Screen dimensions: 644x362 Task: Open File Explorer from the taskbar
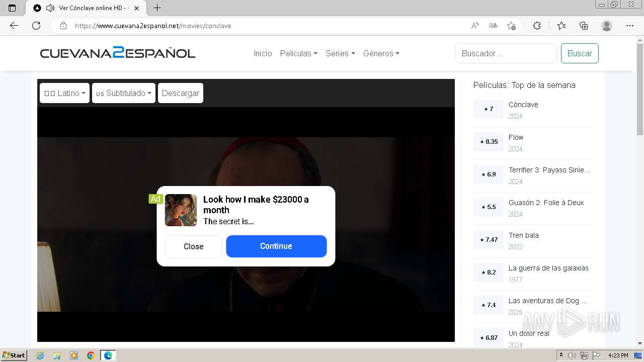click(x=57, y=355)
